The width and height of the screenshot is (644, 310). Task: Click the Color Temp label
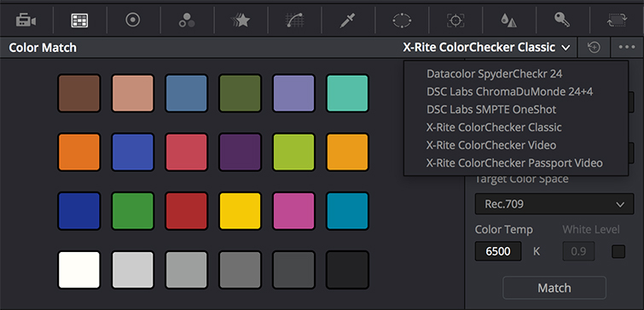(503, 230)
